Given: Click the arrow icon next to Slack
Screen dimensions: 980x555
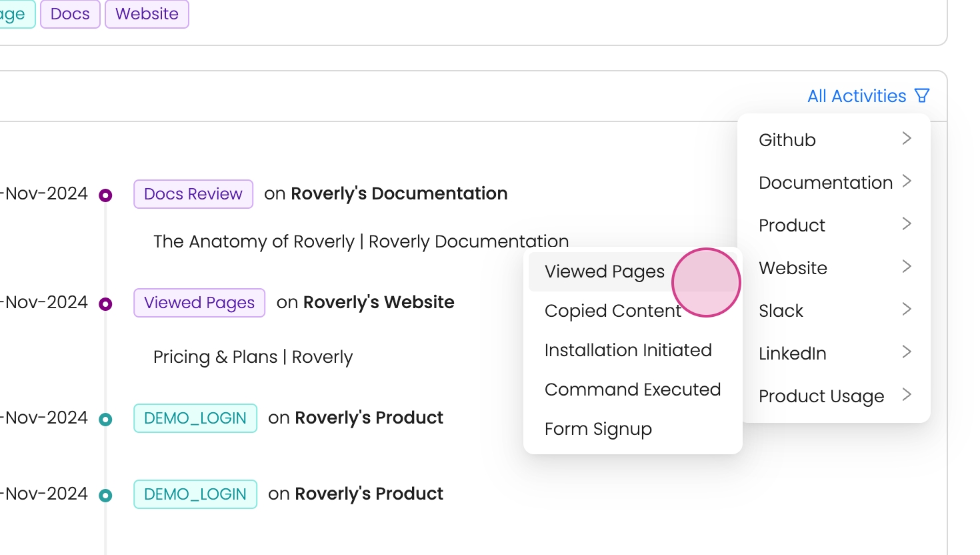Looking at the screenshot, I should tap(906, 310).
